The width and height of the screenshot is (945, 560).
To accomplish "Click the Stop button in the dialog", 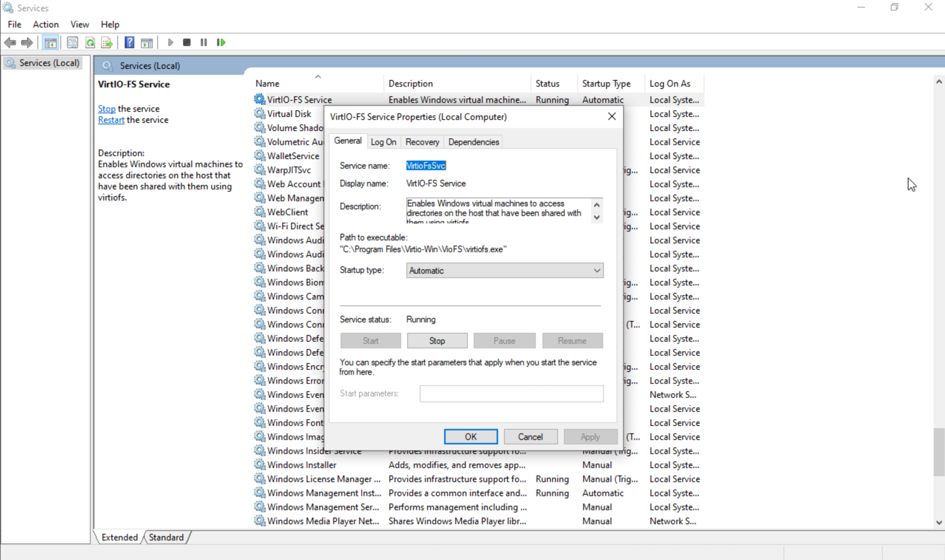I will coord(437,340).
